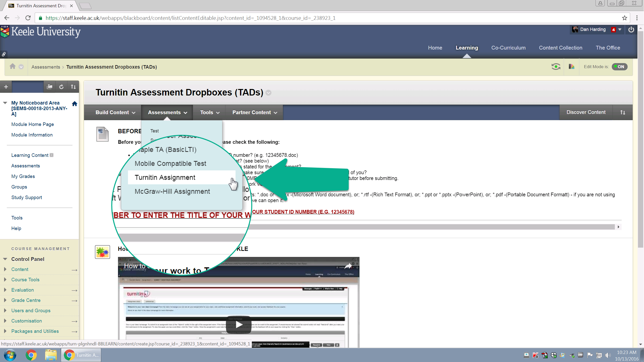Switch to Co-Curriculum tab
Screen dimensions: 644x362
click(x=508, y=48)
